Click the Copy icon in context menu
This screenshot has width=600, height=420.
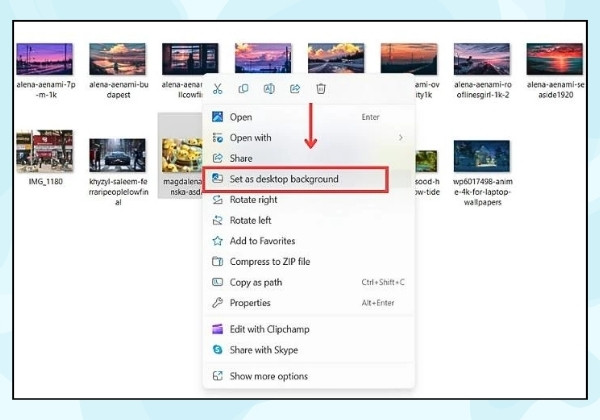pyautogui.click(x=243, y=89)
